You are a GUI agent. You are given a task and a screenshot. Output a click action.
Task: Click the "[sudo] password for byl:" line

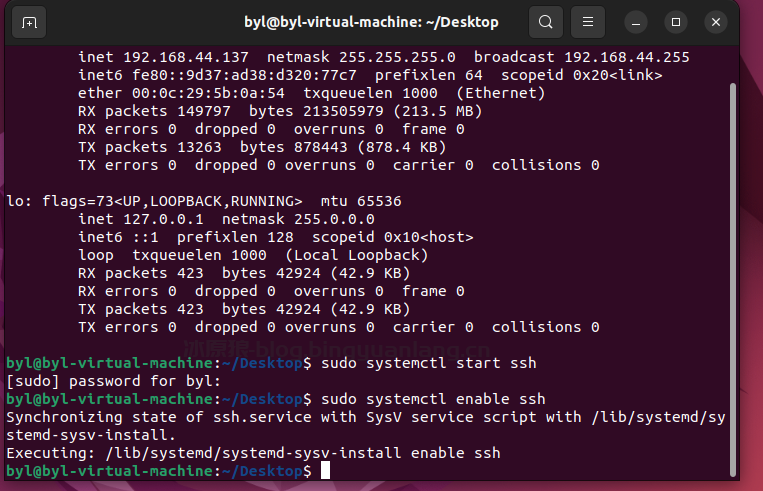click(x=109, y=381)
